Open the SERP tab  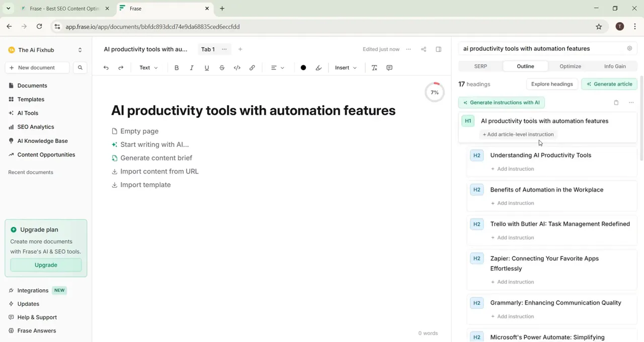pos(480,66)
